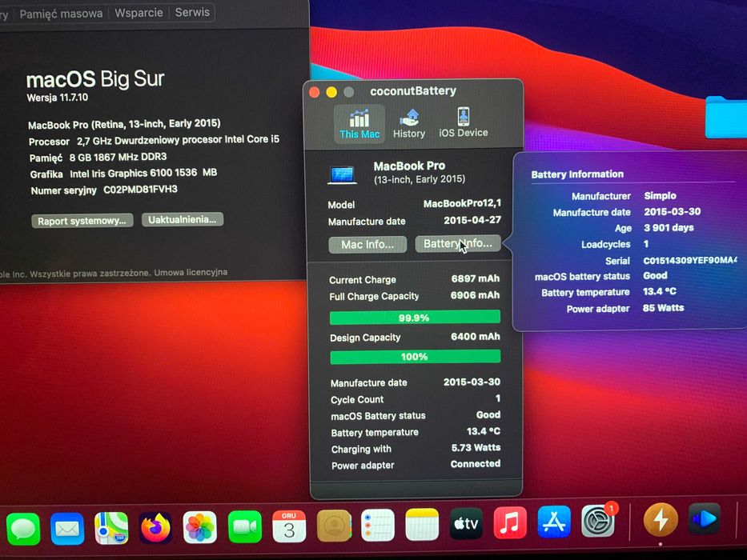The width and height of the screenshot is (747, 560).
Task: Click the Cycle Count label in coconutBattery
Action: pyautogui.click(x=357, y=399)
